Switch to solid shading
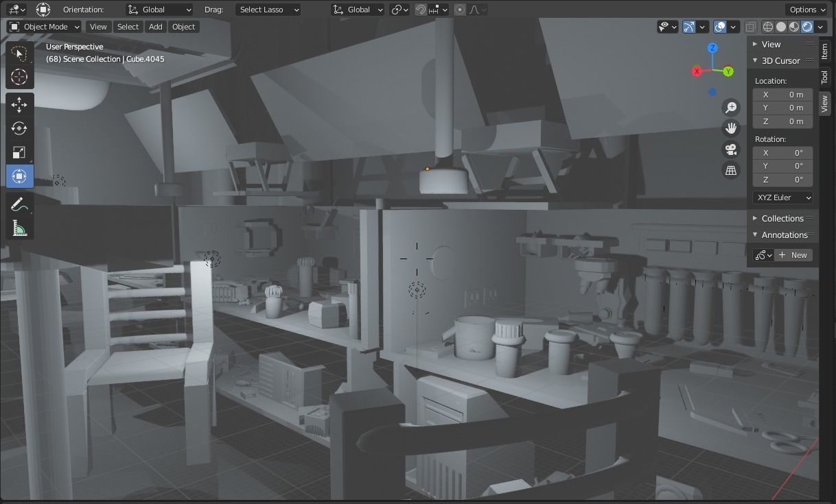Screen dimensions: 836x504 [x=781, y=27]
